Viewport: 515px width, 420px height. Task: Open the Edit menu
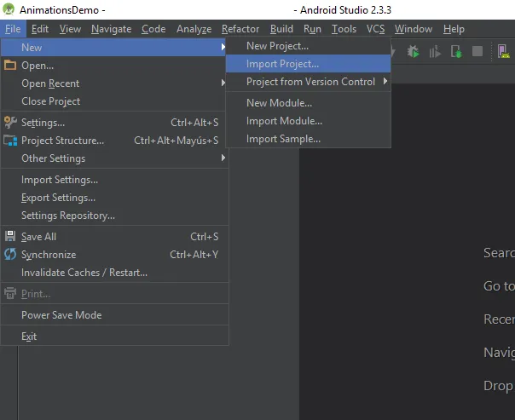point(40,29)
